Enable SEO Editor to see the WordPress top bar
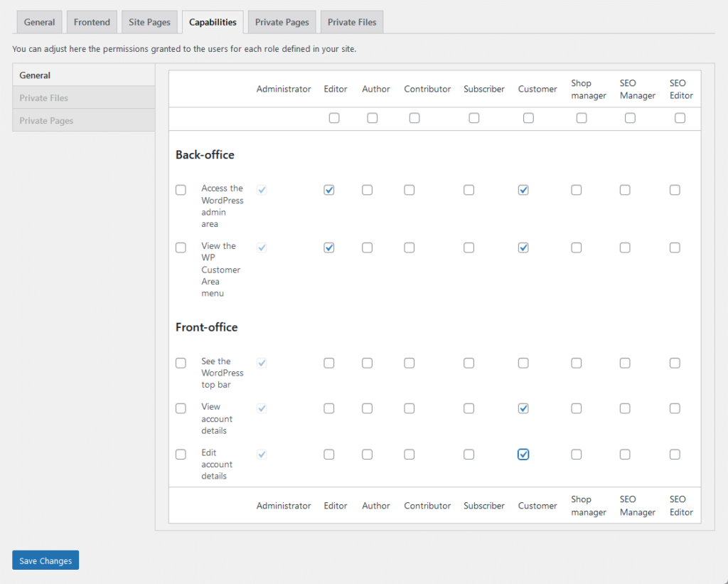Viewport: 728px width, 584px height. pyautogui.click(x=675, y=363)
